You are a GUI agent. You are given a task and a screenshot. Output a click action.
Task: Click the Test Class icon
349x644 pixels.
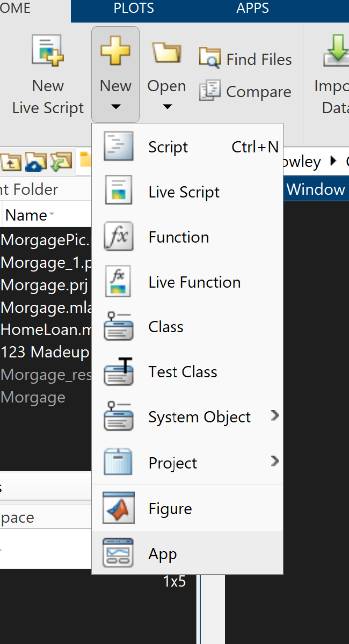click(x=119, y=371)
